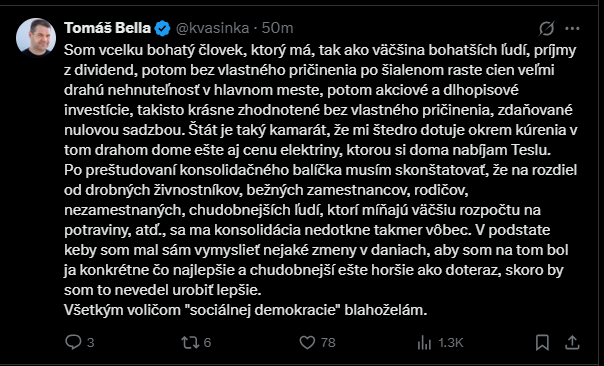Ask Grok to explain this post

click(x=547, y=28)
